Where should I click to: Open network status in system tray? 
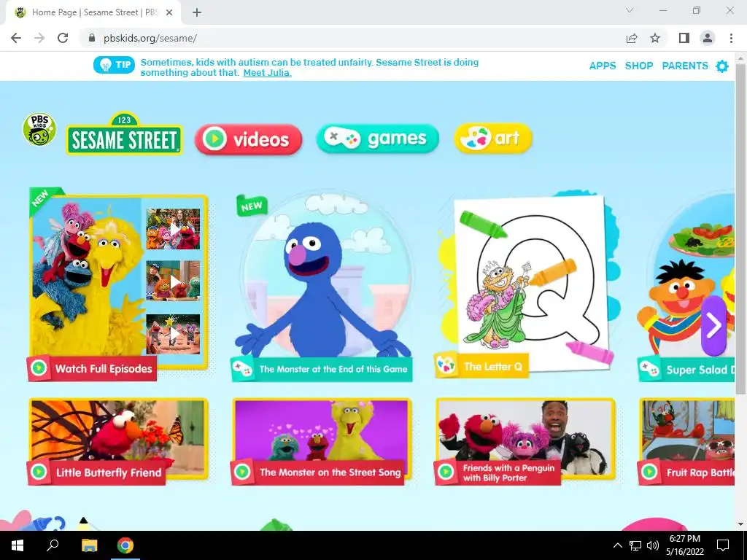(635, 545)
